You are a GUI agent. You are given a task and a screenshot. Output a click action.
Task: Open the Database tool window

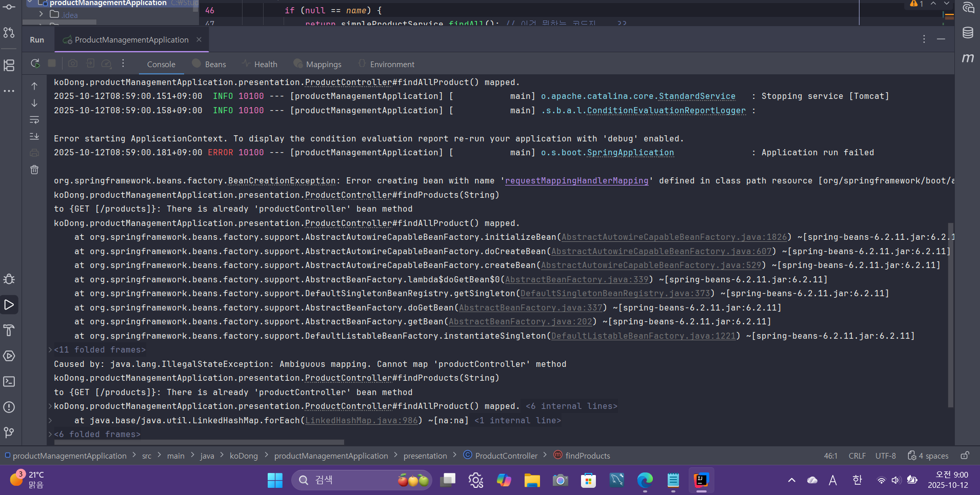point(968,33)
